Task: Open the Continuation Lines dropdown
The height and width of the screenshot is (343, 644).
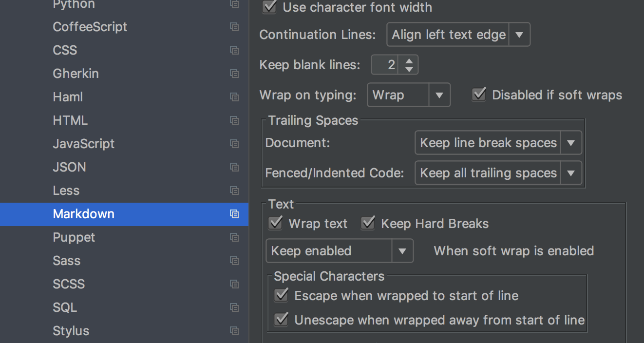Action: point(520,34)
